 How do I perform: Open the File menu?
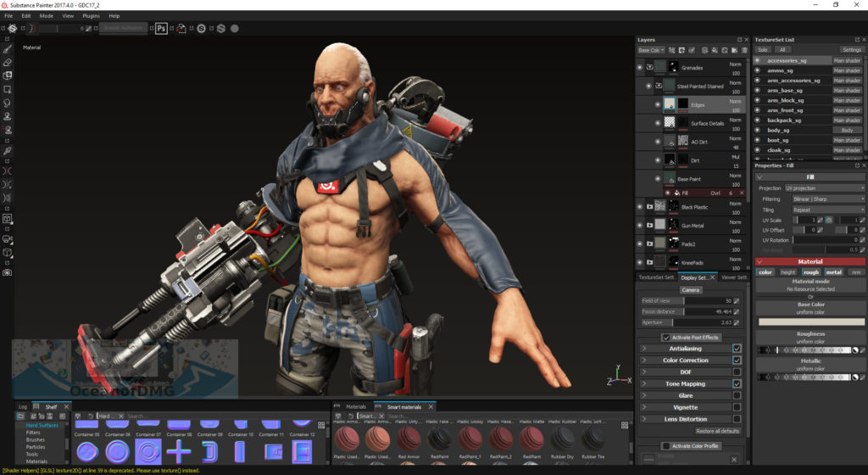coord(8,16)
